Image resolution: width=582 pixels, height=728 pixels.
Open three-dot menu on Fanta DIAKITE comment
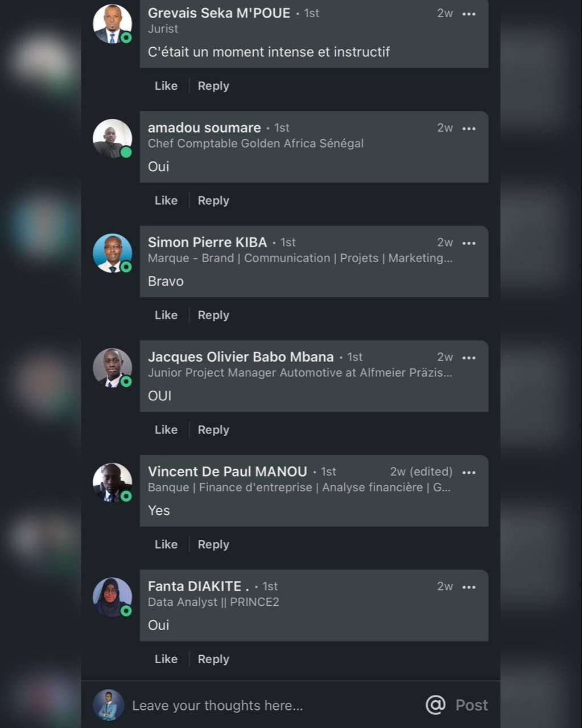click(469, 587)
